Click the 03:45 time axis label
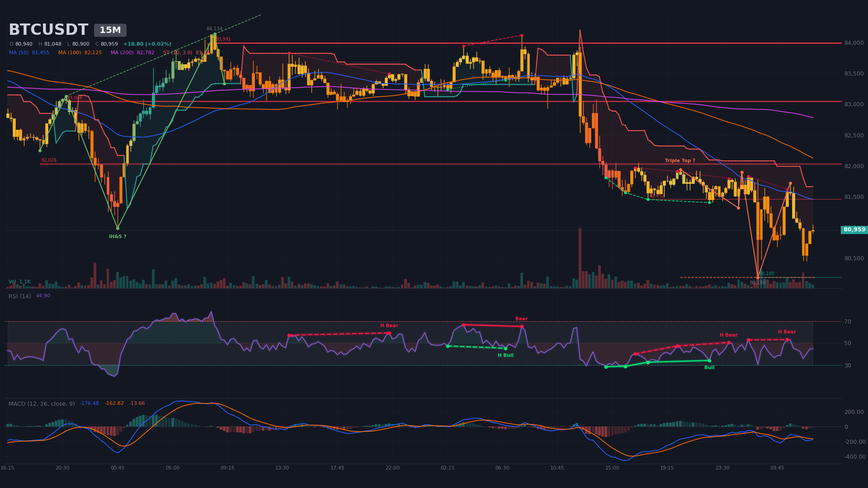 777,467
